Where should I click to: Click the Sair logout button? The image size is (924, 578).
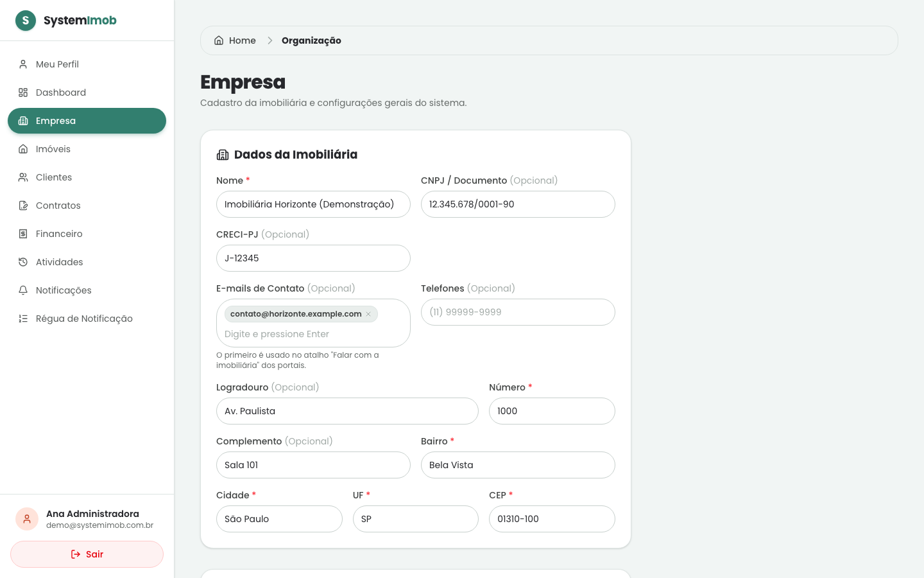click(x=87, y=554)
